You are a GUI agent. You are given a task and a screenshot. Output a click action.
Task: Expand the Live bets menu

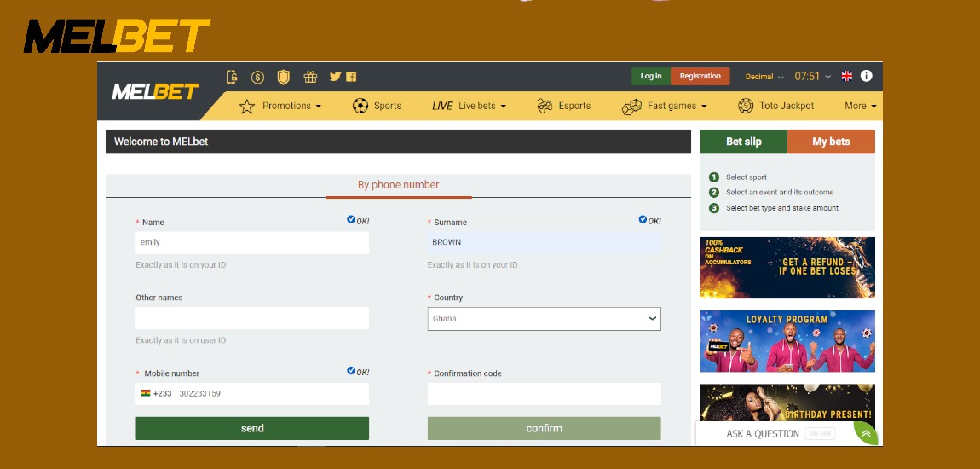(481, 106)
